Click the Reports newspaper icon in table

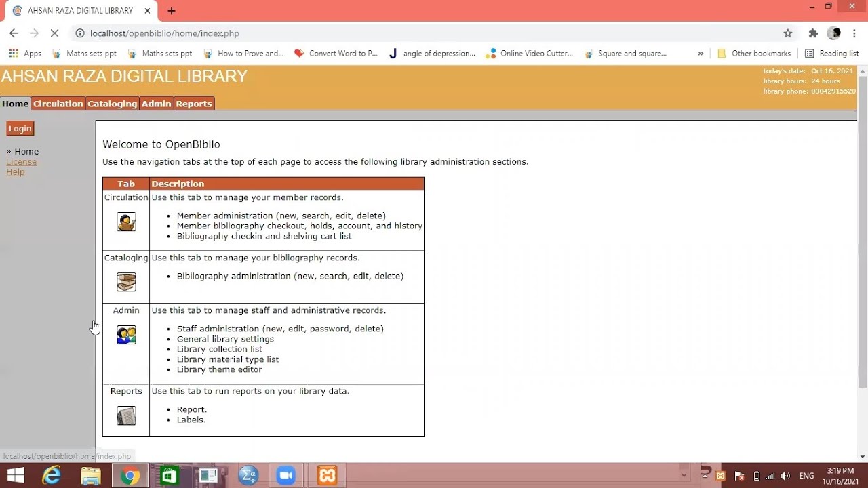[126, 415]
